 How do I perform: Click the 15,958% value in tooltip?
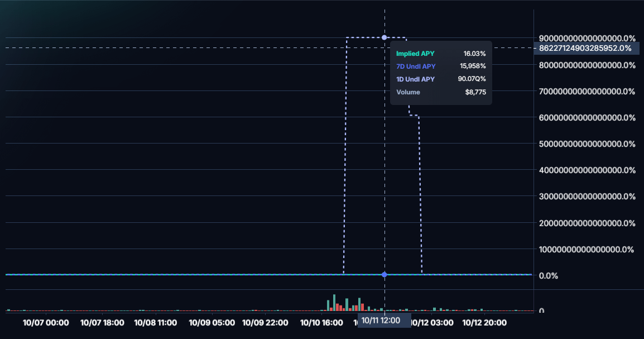(x=473, y=66)
